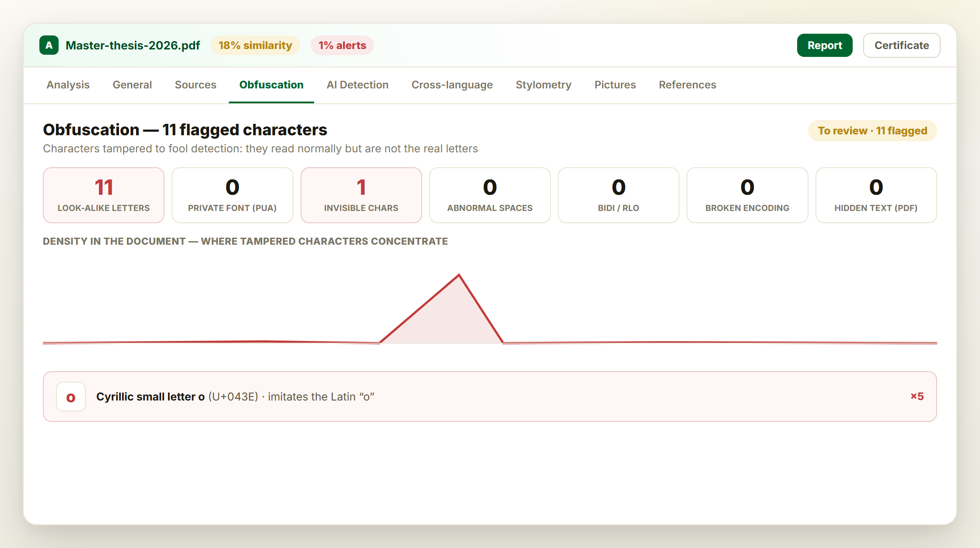980x548 pixels.
Task: Click the Characters tampered to fool detection subtitle
Action: (260, 149)
